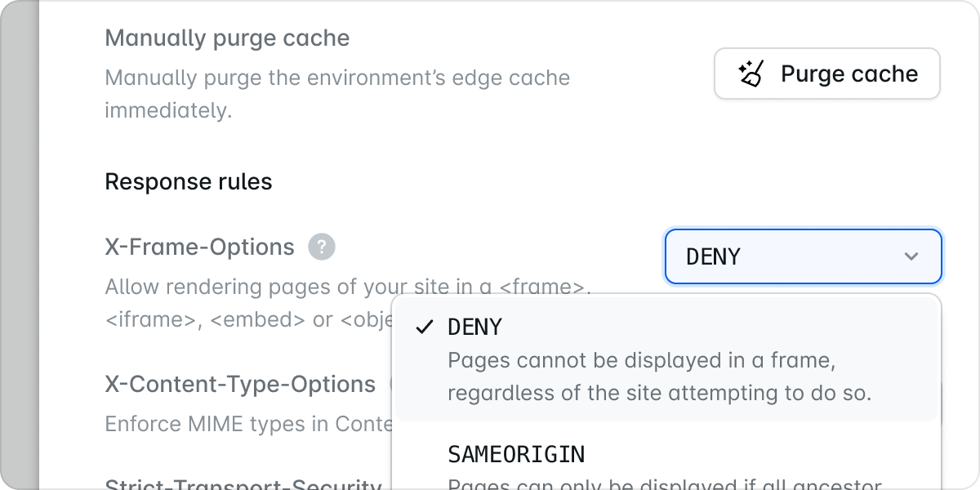Click the checkmark beside the DENY option
The image size is (980, 490).
coord(424,327)
